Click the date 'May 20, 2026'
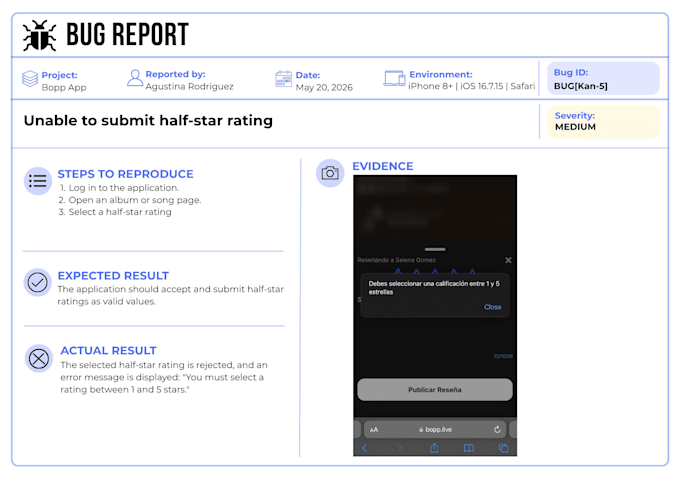 pos(324,88)
